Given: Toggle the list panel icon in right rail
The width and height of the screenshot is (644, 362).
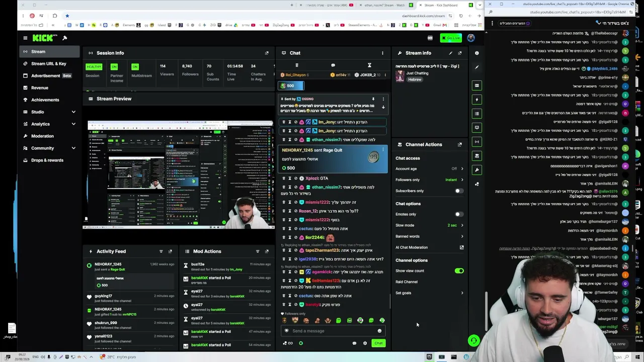Looking at the screenshot, I should [477, 114].
